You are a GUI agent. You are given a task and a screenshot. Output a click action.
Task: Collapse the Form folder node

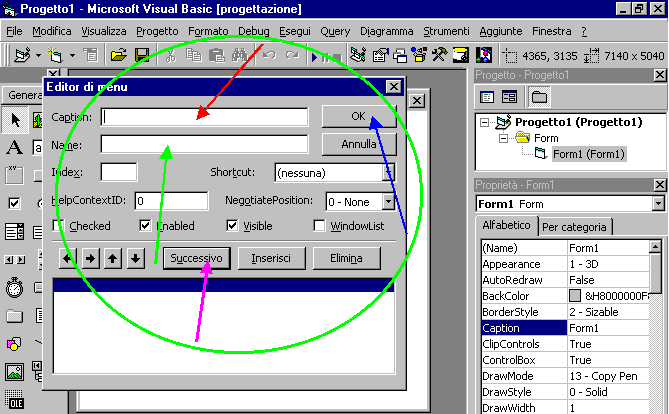503,139
